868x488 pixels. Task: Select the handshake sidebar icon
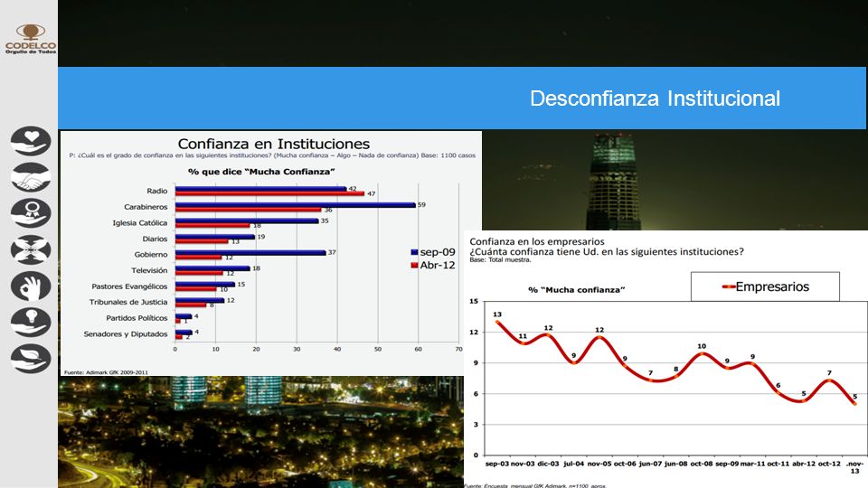point(31,177)
